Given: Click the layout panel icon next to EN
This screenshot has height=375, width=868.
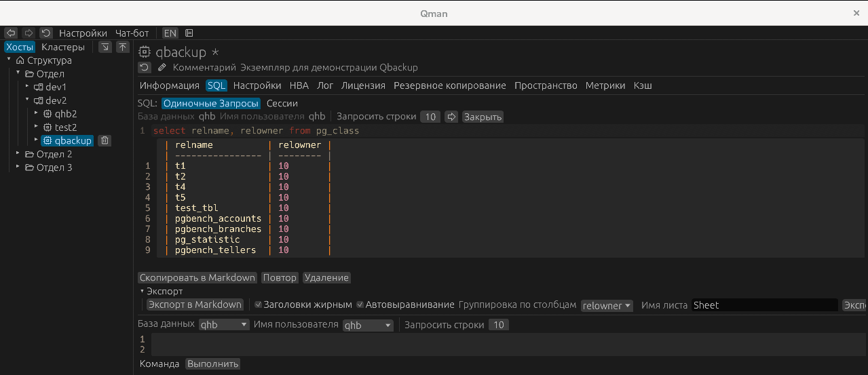Looking at the screenshot, I should click(x=189, y=33).
